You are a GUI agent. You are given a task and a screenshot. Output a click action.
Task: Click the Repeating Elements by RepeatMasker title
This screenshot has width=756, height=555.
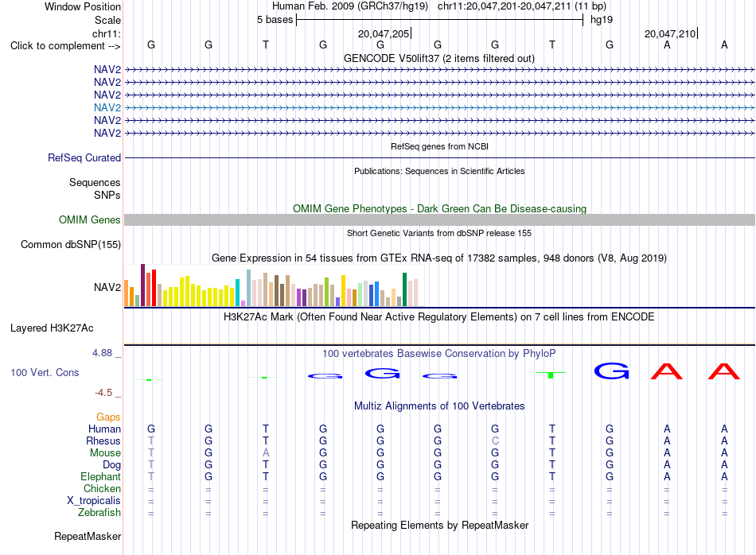[439, 525]
